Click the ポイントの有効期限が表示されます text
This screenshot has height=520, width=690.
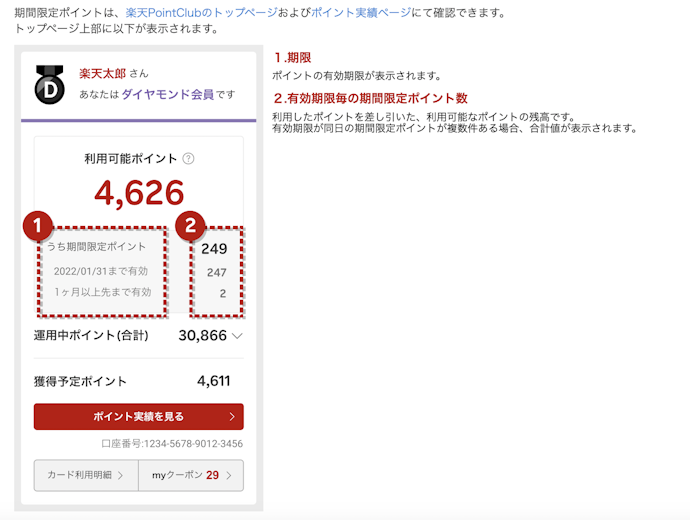click(357, 76)
